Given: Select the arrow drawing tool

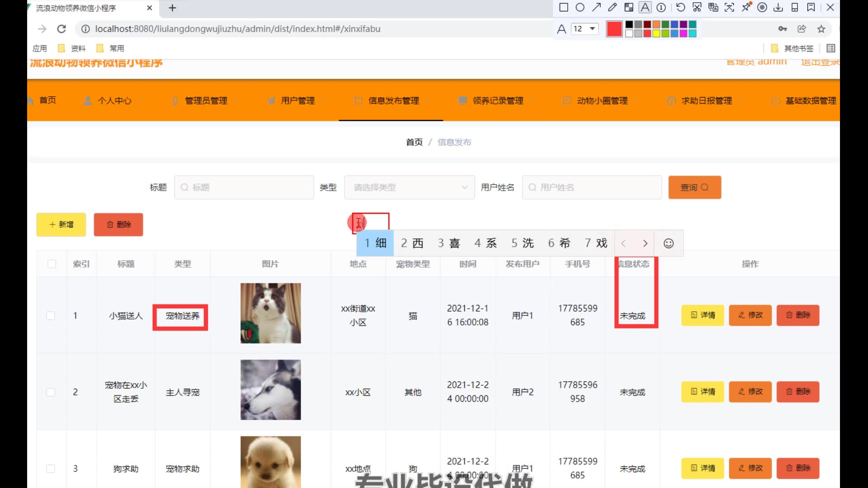Looking at the screenshot, I should 596,7.
